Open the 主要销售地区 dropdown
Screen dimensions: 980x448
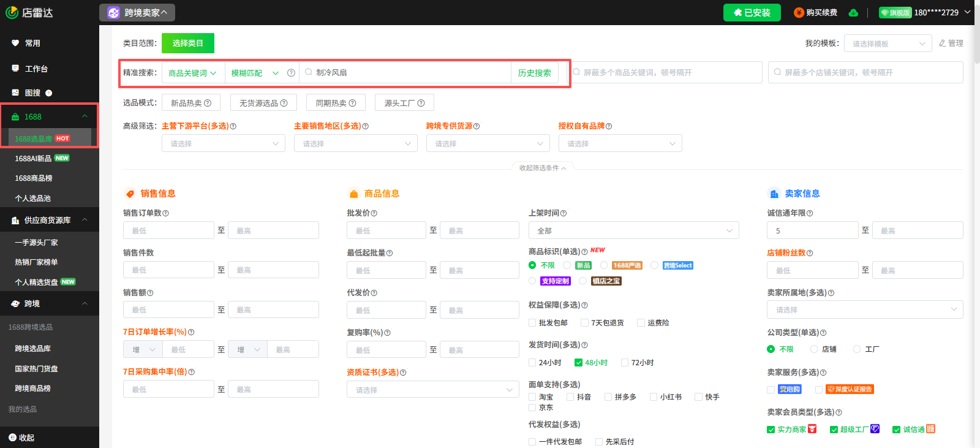(x=356, y=143)
